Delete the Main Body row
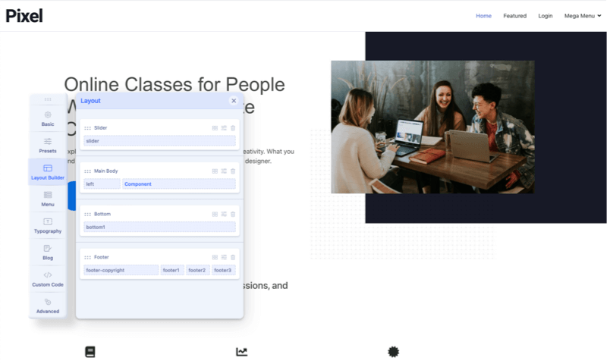Screen dimensions: 607x364 tap(233, 171)
